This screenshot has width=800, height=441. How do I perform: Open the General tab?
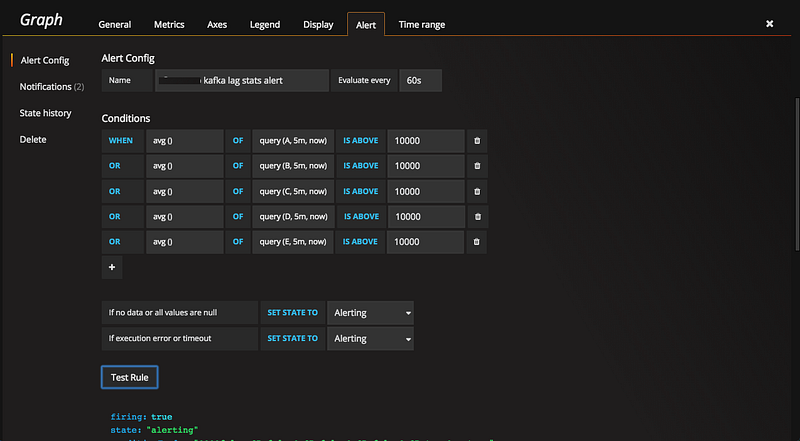point(115,24)
